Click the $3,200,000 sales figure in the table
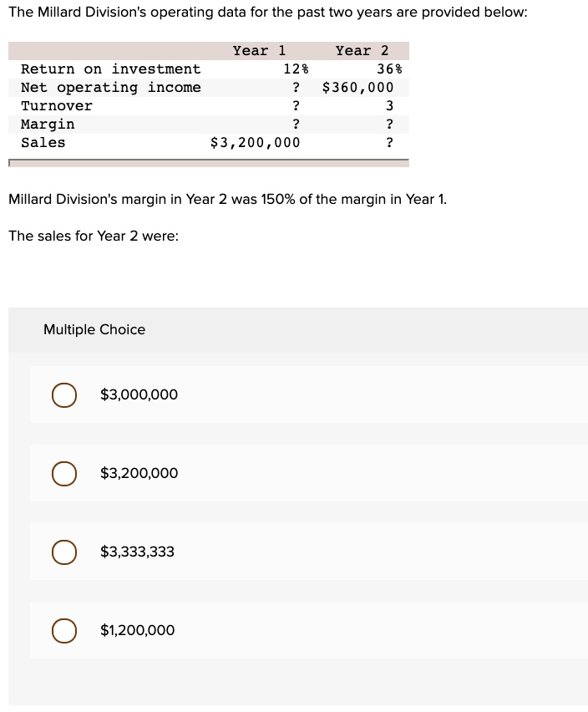Image resolution: width=588 pixels, height=712 pixels. (254, 142)
